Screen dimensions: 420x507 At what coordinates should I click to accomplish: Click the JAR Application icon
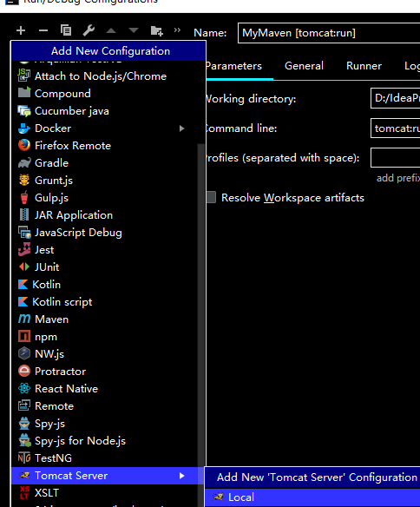pyautogui.click(x=24, y=215)
